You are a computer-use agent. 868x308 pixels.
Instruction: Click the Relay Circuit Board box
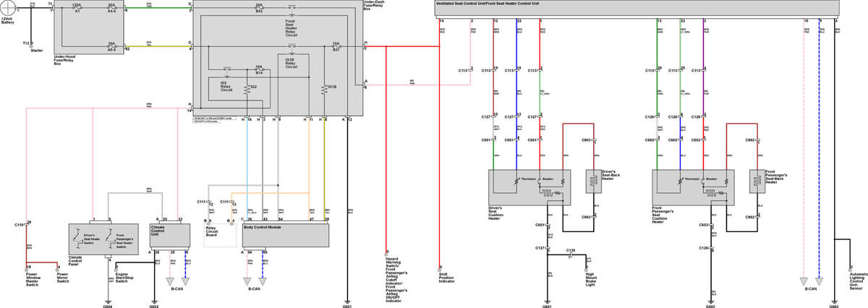(219, 235)
